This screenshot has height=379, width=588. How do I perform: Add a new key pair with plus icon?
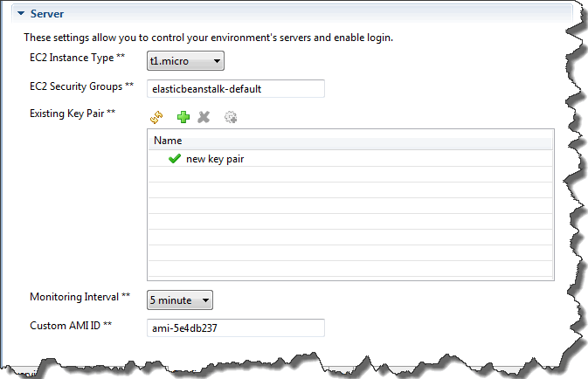click(183, 116)
